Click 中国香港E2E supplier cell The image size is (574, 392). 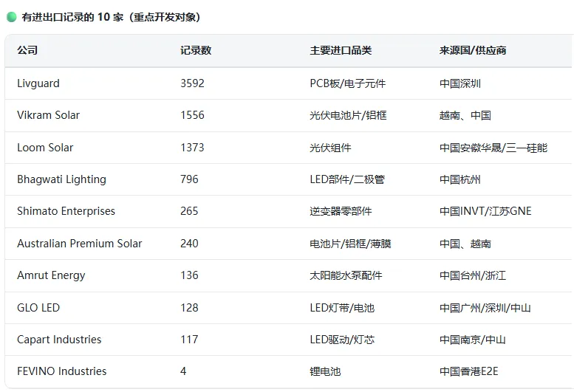[468, 371]
